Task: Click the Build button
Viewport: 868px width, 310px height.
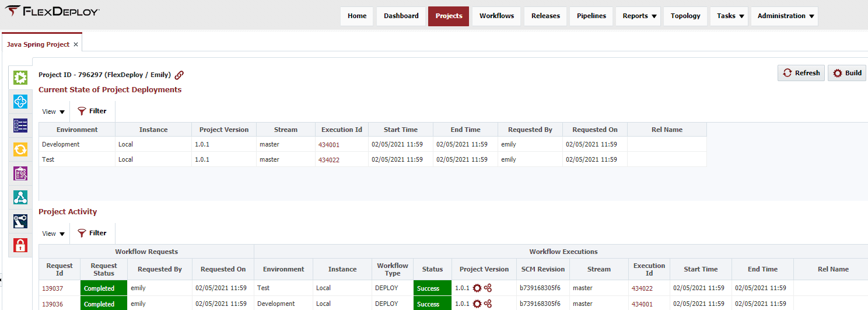Action: 847,73
